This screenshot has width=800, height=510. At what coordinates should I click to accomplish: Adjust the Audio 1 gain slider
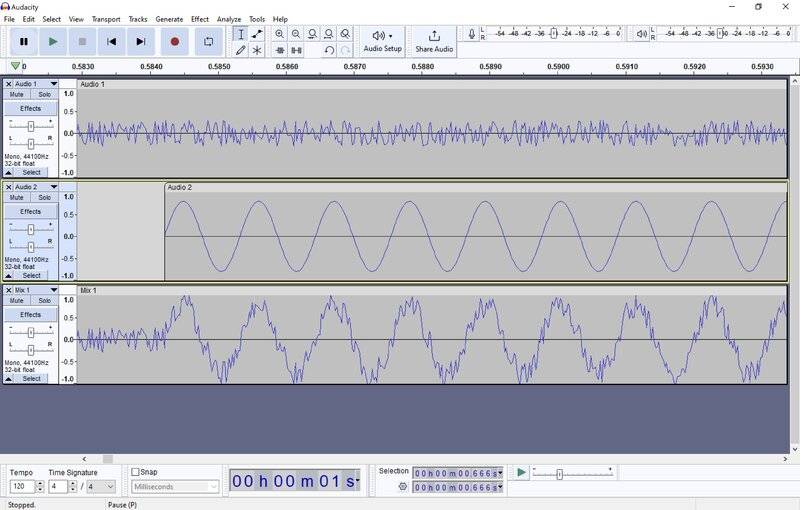tap(31, 126)
